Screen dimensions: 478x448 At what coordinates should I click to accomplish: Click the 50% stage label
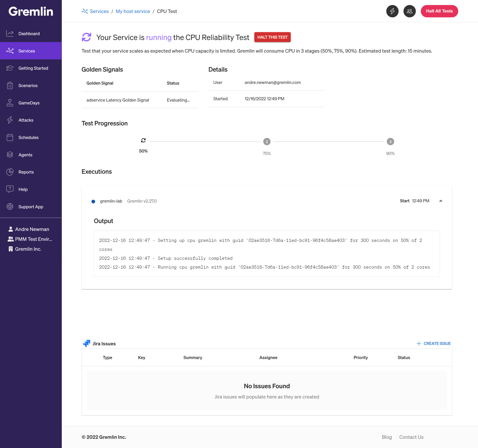click(143, 151)
